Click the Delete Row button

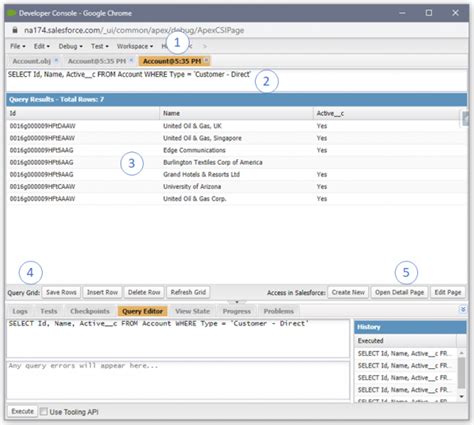[x=144, y=292]
